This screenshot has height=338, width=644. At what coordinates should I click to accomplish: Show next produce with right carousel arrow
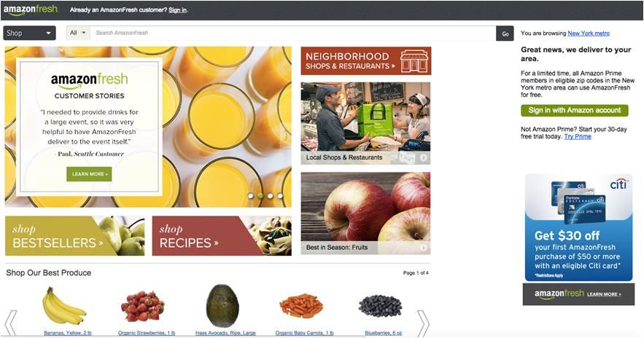(x=423, y=323)
